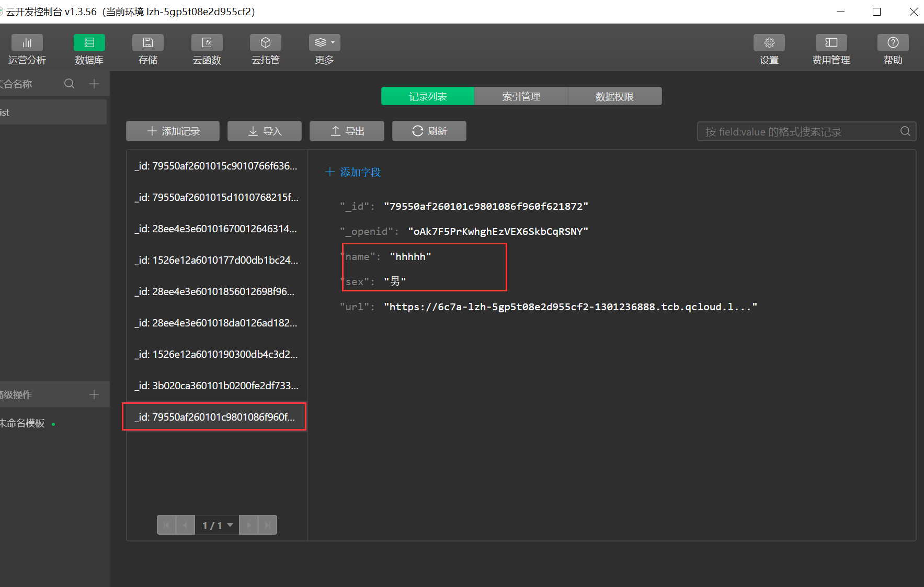Click the 导出 export button

[x=347, y=131]
